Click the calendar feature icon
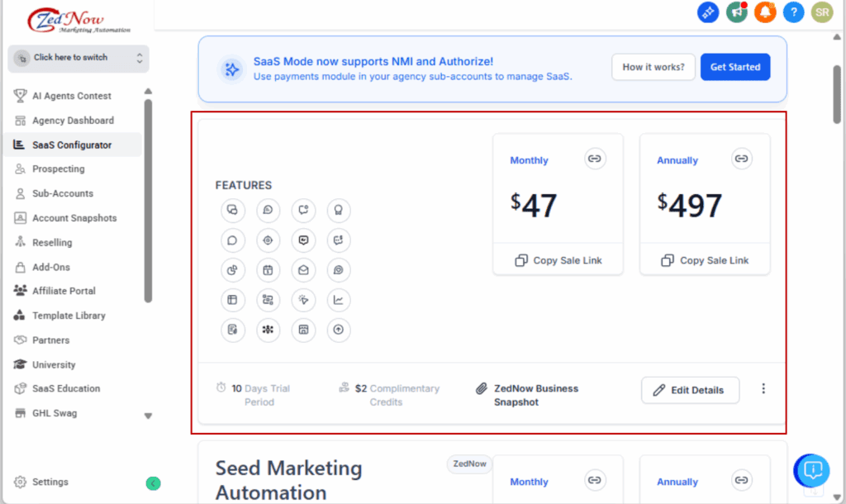The height and width of the screenshot is (504, 846). tap(268, 270)
